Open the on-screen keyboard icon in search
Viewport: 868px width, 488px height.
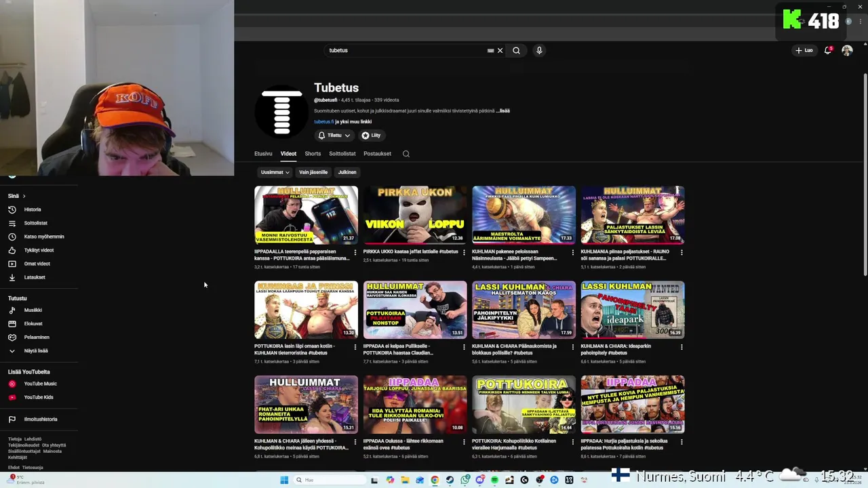click(490, 50)
